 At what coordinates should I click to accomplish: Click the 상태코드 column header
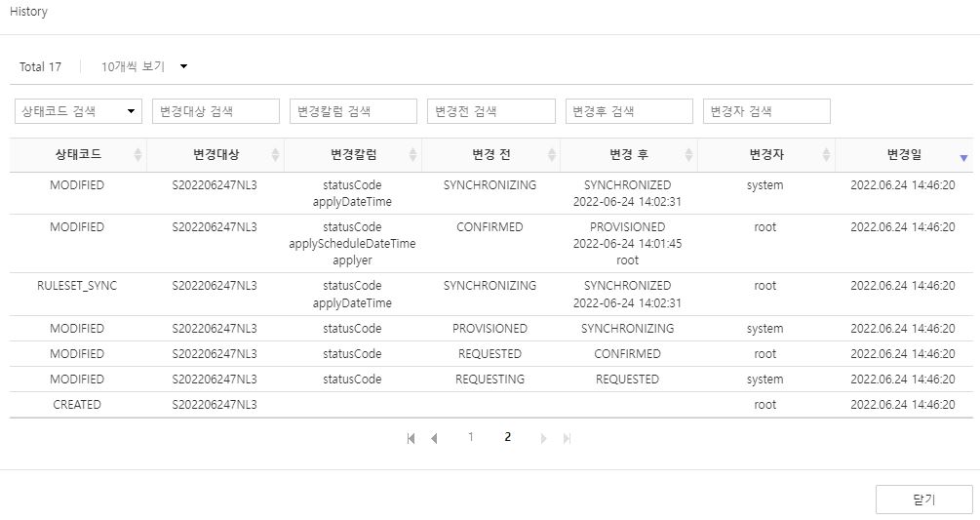click(78, 155)
